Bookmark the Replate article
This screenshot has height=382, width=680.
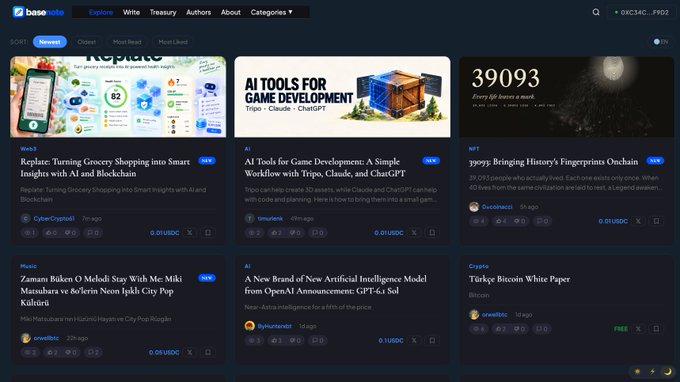tap(208, 233)
